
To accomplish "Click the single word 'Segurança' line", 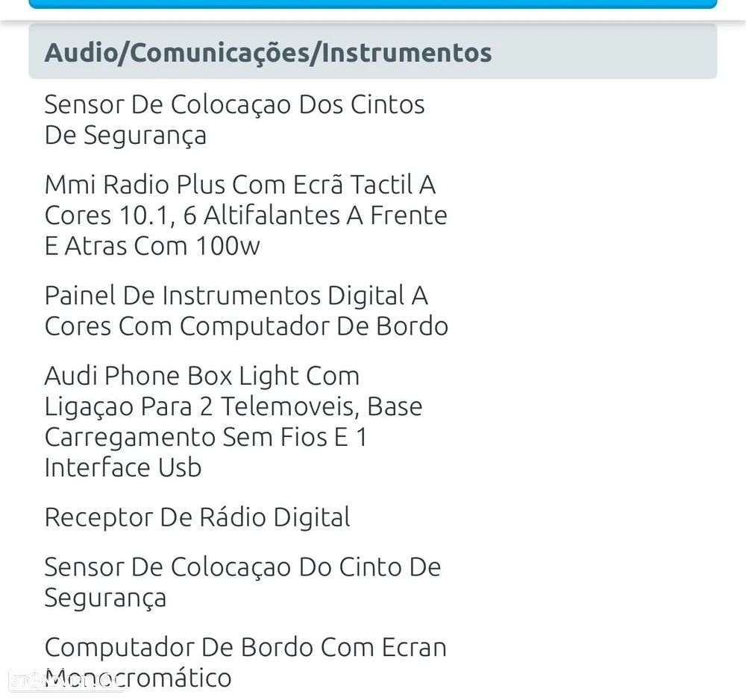I will click(x=105, y=598).
